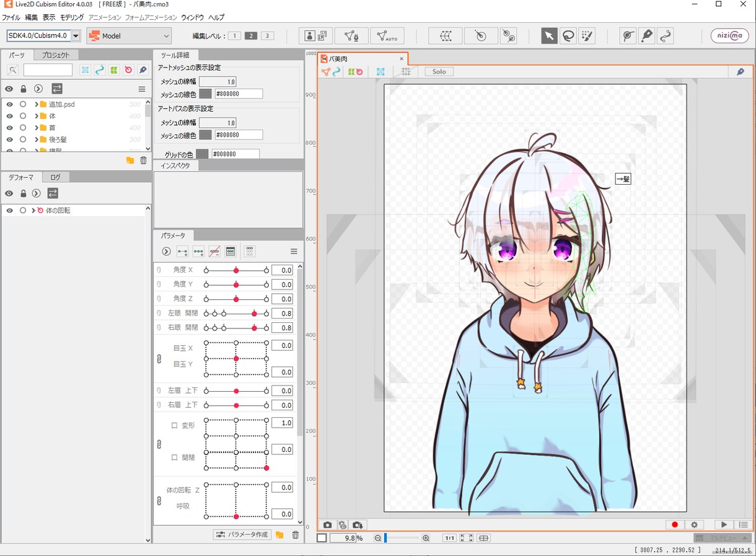The image size is (756, 556).
Task: Click the parts search field
Action: (48, 70)
